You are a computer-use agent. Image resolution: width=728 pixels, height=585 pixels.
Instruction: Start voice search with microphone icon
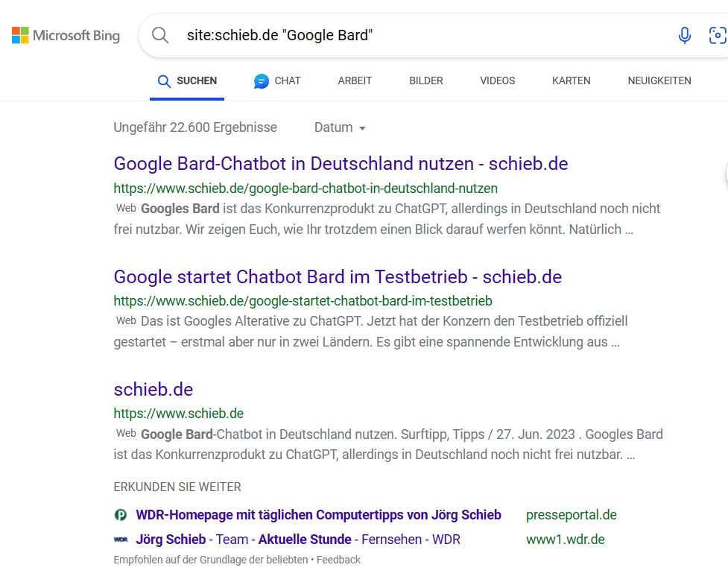tap(684, 35)
